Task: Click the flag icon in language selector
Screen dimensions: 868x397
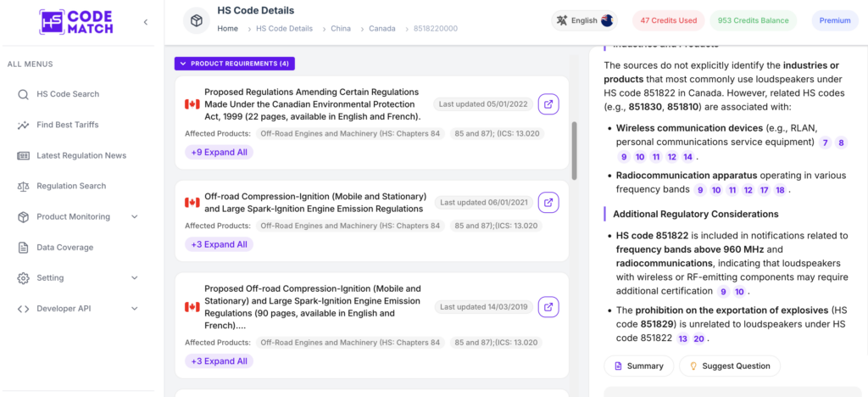Action: pyautogui.click(x=606, y=20)
